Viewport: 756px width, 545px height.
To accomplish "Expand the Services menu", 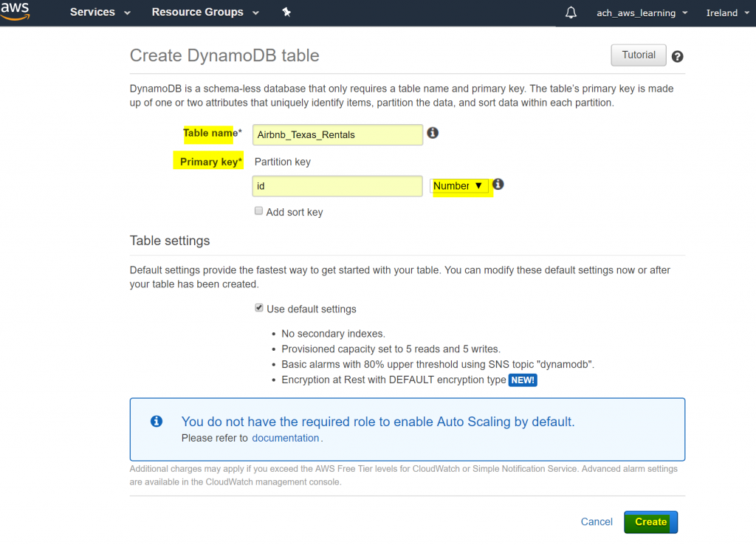I will pos(100,12).
